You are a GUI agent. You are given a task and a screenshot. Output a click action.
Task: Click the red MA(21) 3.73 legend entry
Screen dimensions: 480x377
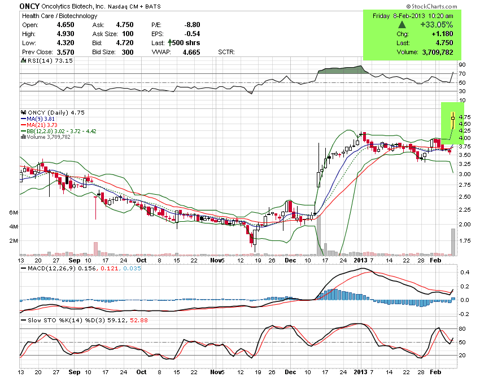pos(39,125)
